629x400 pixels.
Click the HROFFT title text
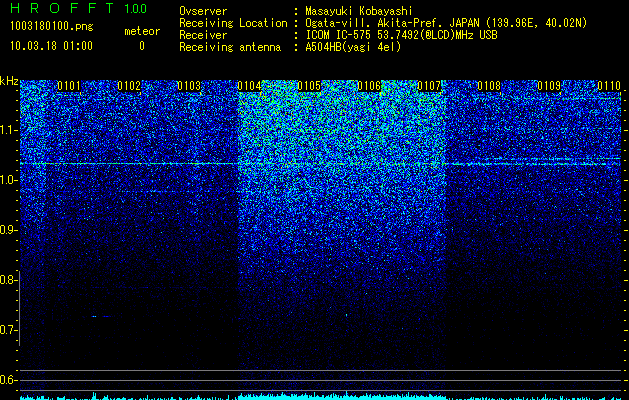pos(62,8)
